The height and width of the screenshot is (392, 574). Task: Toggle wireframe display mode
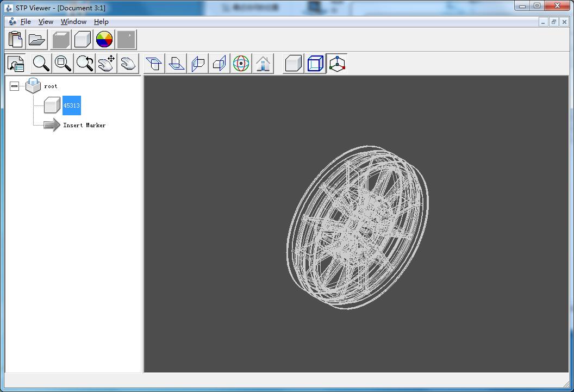tap(315, 63)
